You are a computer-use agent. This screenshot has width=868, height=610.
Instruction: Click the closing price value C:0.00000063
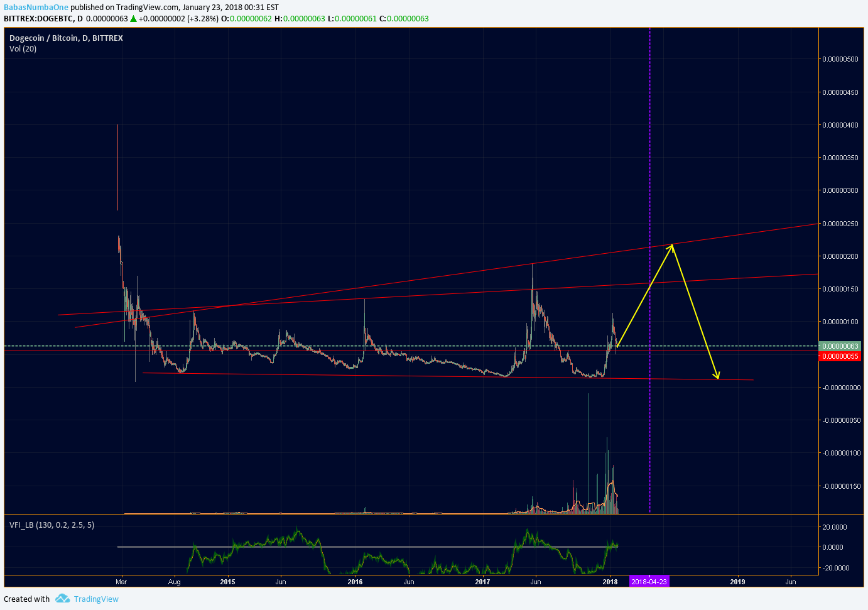point(404,18)
